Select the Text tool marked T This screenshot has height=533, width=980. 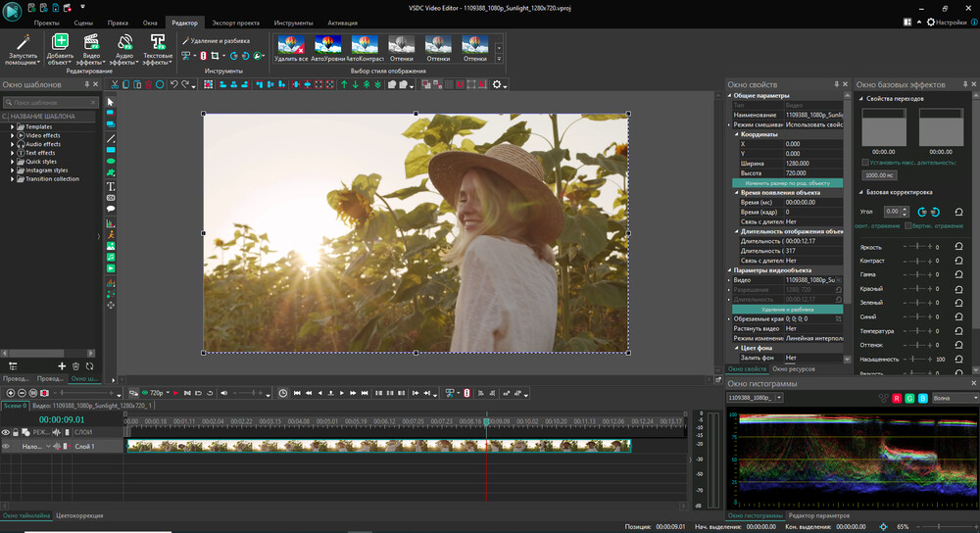coord(111,186)
